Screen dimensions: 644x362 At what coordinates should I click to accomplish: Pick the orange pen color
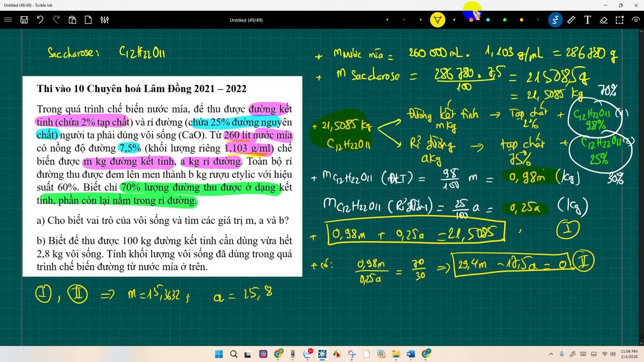[521, 20]
